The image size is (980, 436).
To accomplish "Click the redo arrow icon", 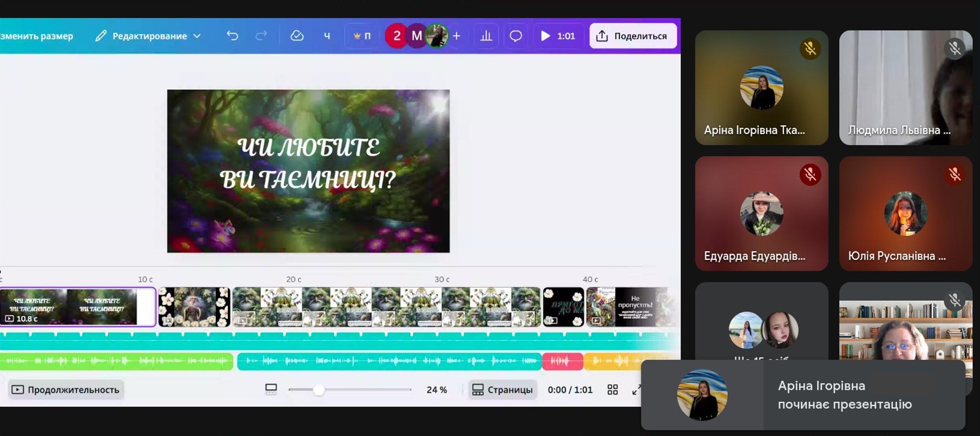I will (x=261, y=36).
